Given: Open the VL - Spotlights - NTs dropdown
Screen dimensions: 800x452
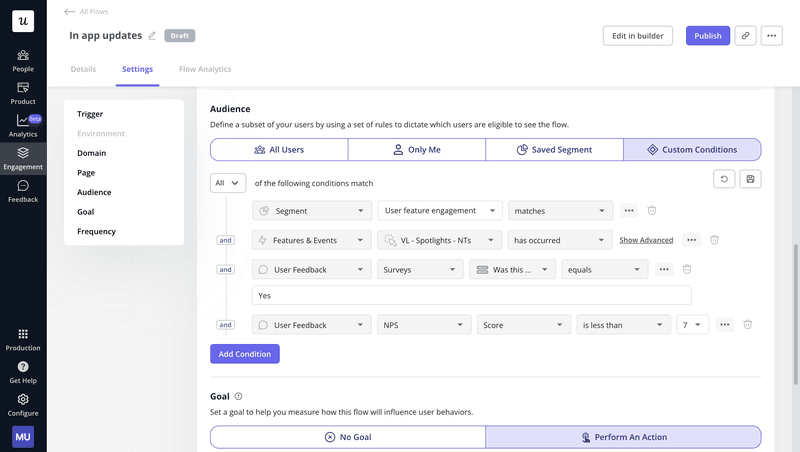Looking at the screenshot, I should [x=440, y=240].
